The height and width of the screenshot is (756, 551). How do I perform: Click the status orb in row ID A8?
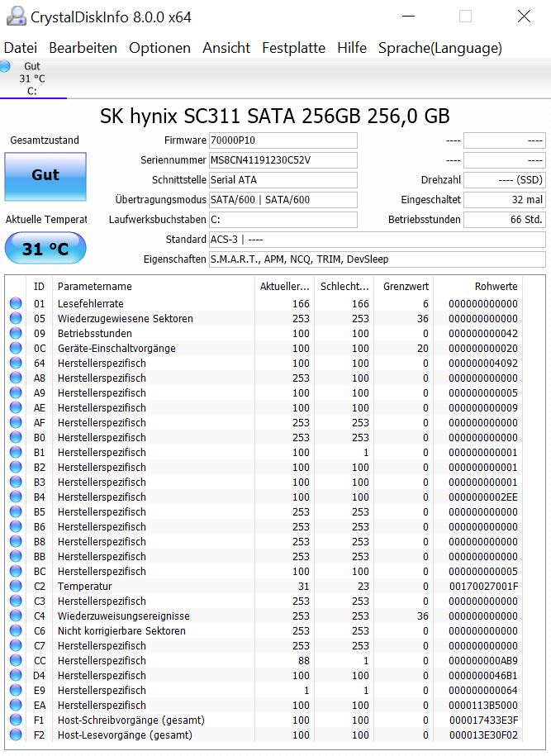click(x=16, y=378)
